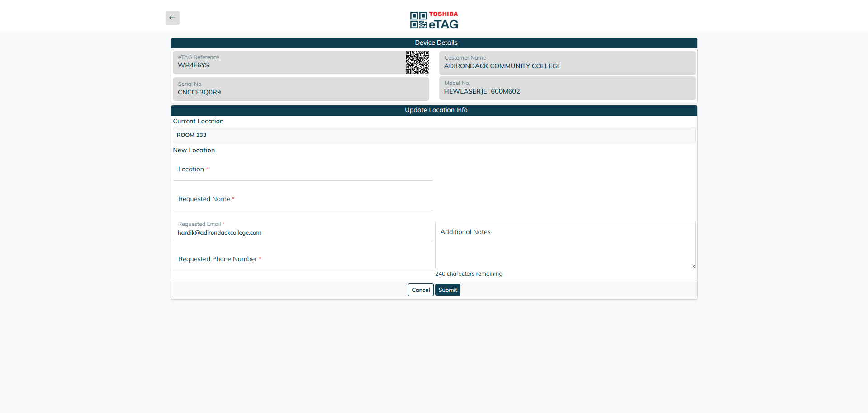Click the Current Location section label
Screen dimensions: 868x413
198,121
